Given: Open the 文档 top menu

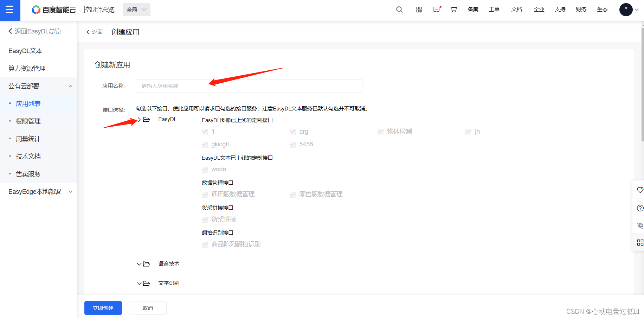Looking at the screenshot, I should pos(517,9).
